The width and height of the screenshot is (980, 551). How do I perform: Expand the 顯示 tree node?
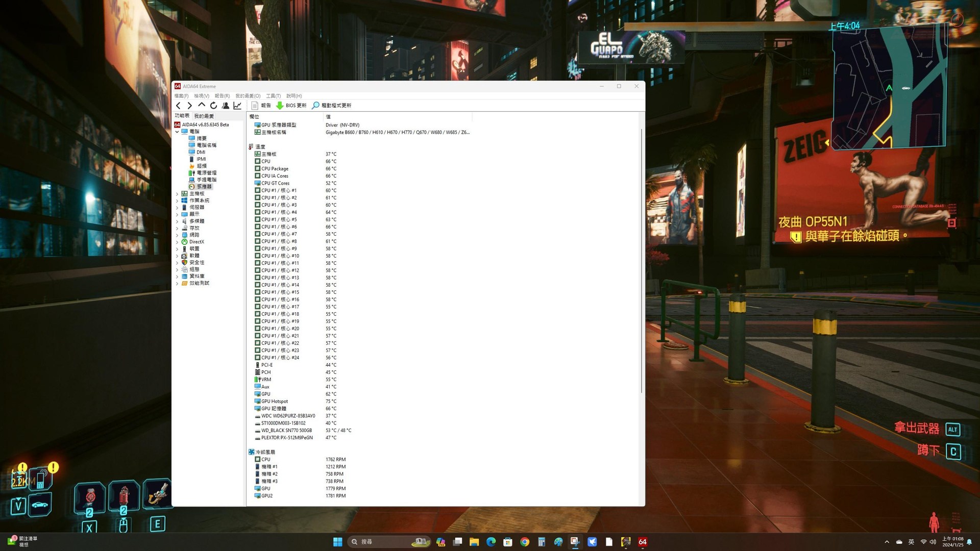(x=177, y=214)
